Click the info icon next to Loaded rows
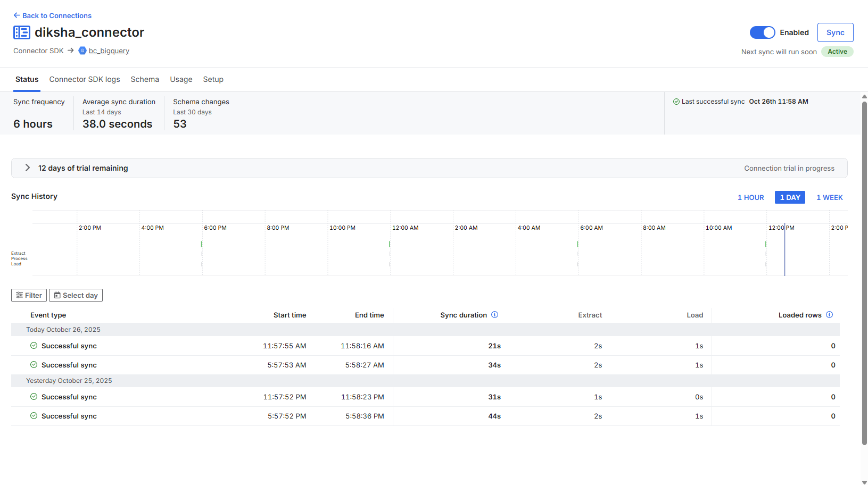Image resolution: width=868 pixels, height=485 pixels. click(x=829, y=315)
